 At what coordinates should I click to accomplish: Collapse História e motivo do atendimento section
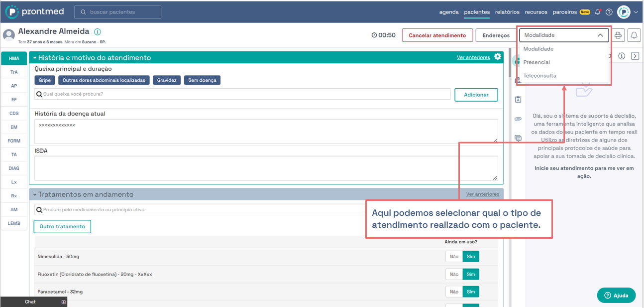click(35, 58)
